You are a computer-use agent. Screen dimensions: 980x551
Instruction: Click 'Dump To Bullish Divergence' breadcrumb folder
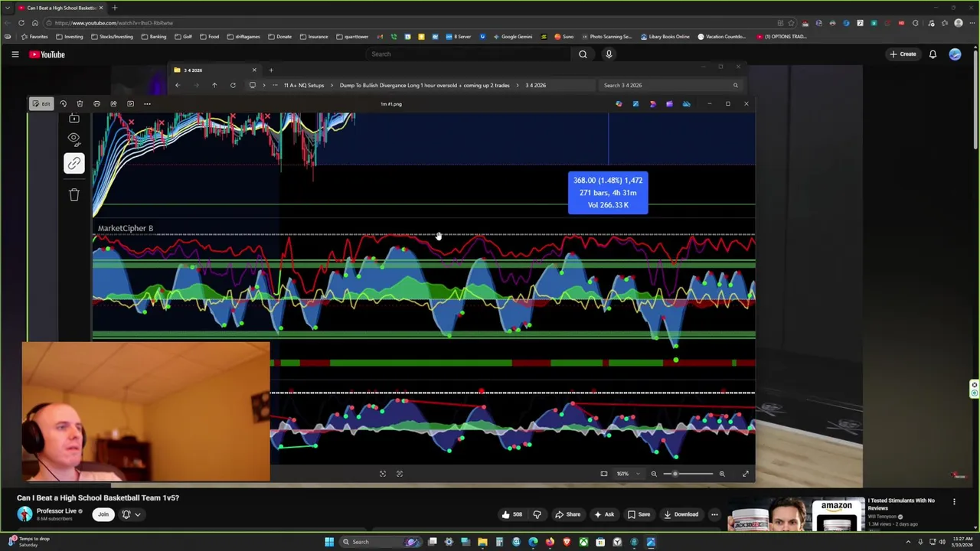(x=424, y=85)
